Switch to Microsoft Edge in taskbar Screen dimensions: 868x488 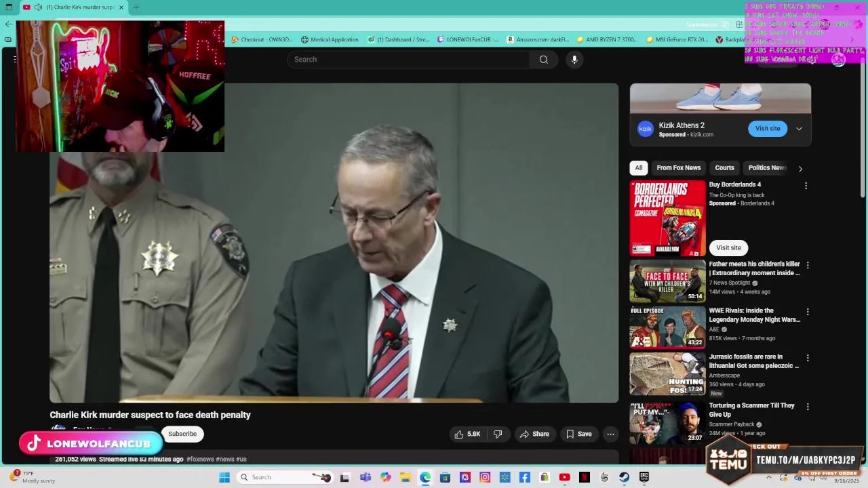(x=425, y=477)
